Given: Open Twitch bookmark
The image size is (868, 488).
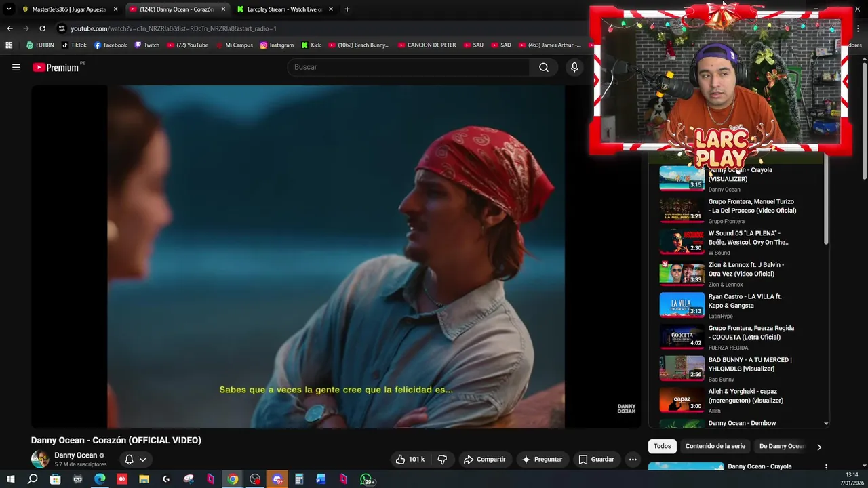Looking at the screenshot, I should click(147, 45).
